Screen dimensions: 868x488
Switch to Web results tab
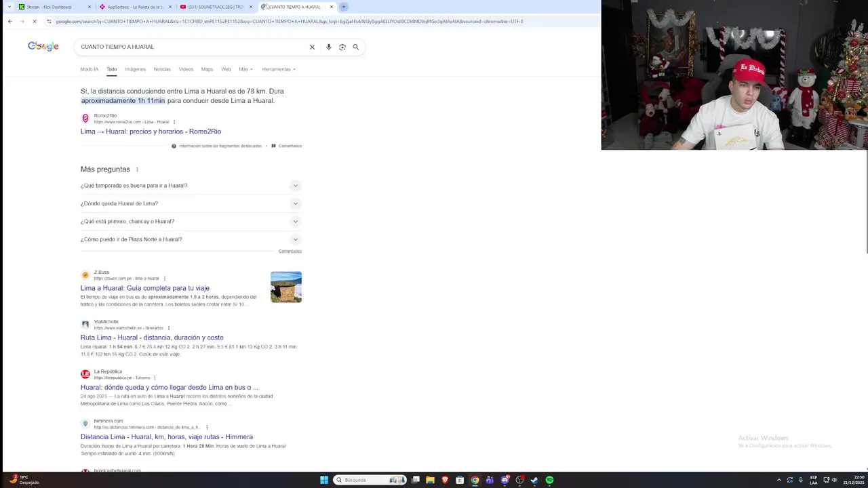pos(226,69)
